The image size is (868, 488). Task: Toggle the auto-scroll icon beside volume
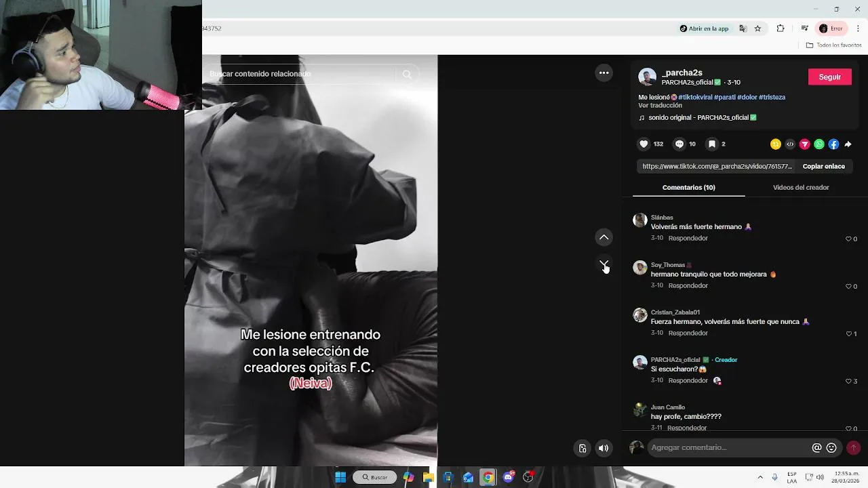pos(582,448)
